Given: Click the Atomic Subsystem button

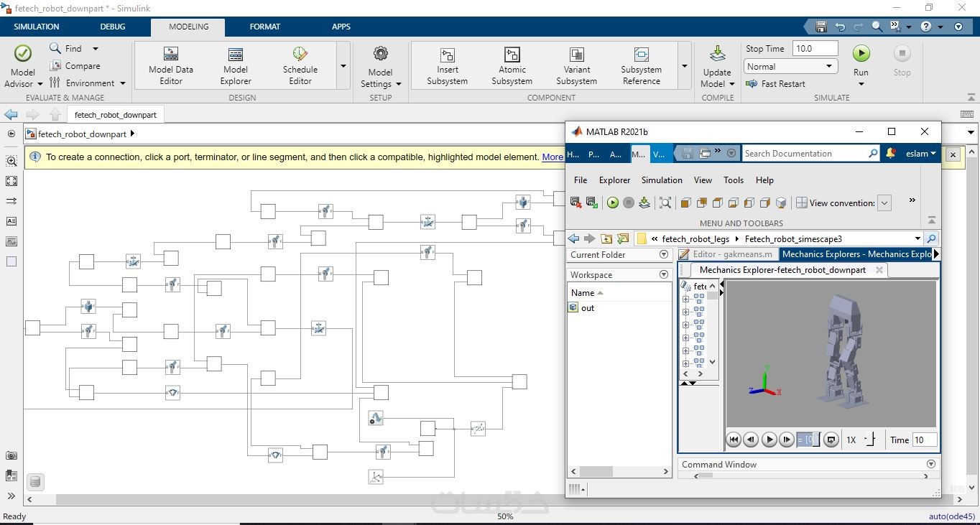Looking at the screenshot, I should tap(512, 66).
